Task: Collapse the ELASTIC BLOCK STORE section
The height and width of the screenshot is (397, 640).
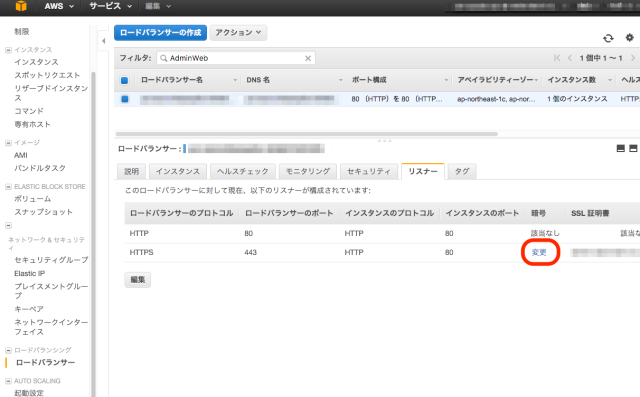Action: (8, 187)
